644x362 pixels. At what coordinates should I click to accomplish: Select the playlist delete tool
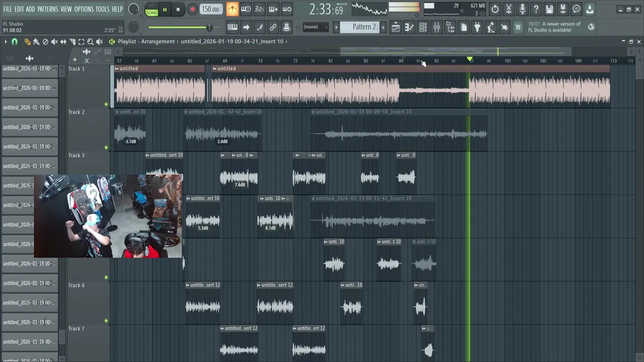click(45, 42)
